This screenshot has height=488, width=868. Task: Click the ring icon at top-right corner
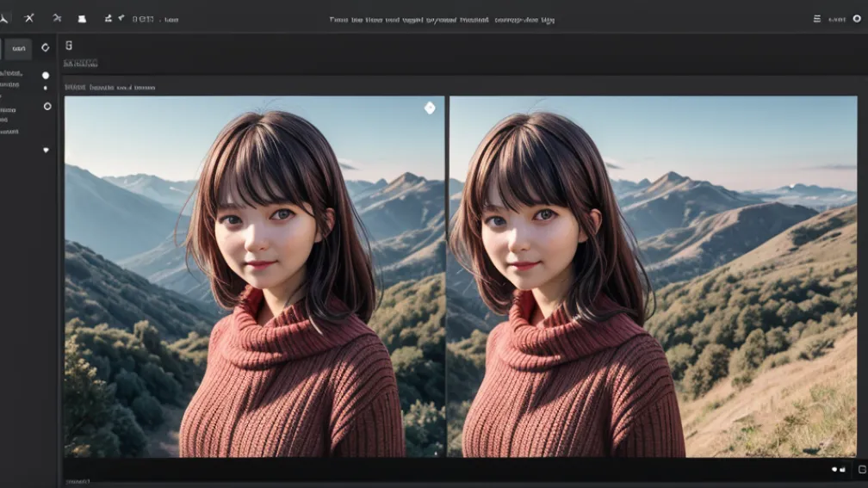pos(857,19)
